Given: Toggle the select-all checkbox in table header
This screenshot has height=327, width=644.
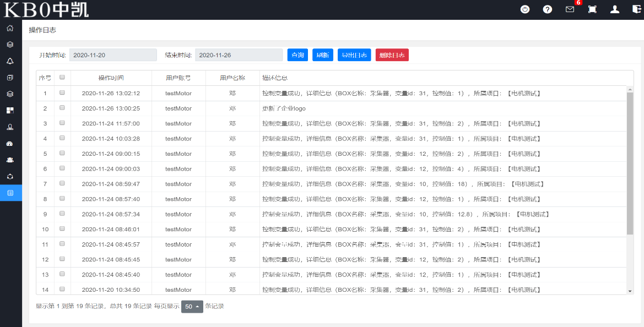Looking at the screenshot, I should pos(62,78).
